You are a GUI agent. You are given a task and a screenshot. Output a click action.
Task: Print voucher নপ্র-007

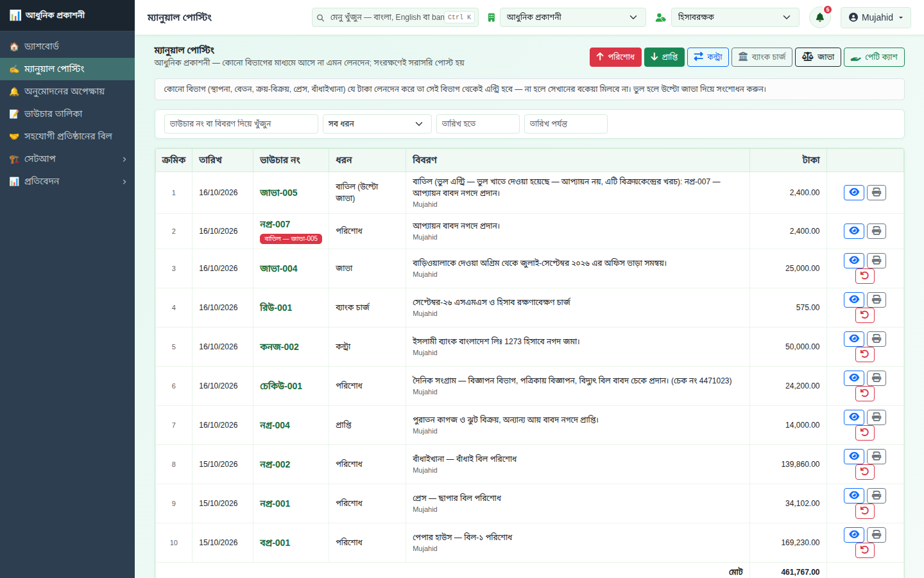(x=877, y=231)
